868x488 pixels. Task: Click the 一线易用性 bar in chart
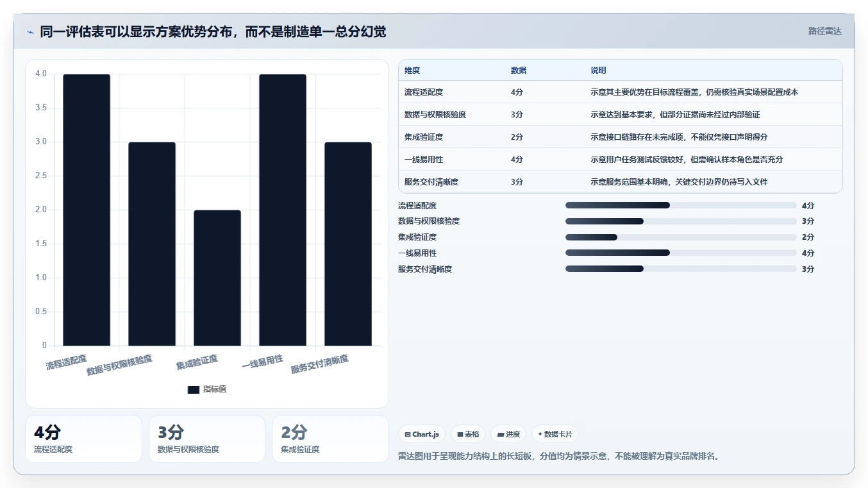283,210
